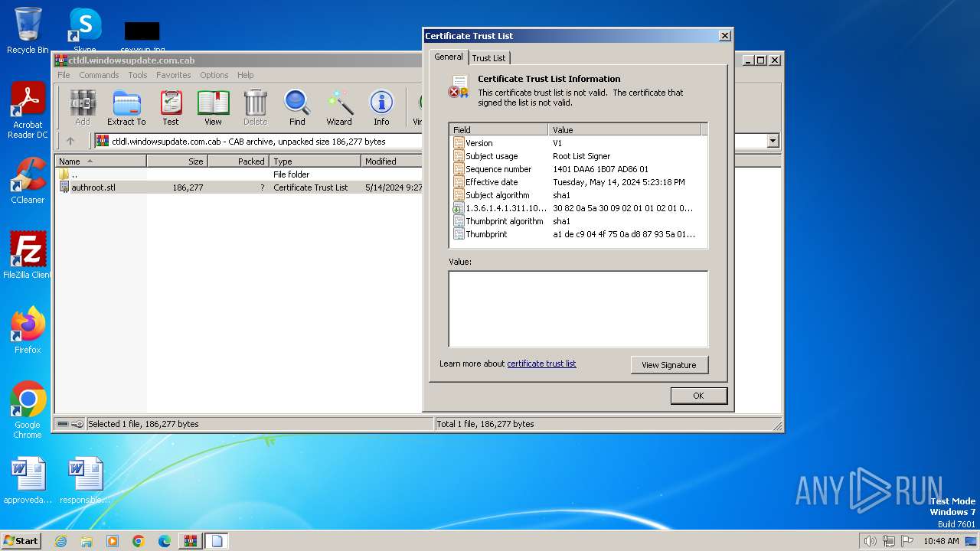This screenshot has width=980, height=551.
Task: Select the authroot.stl file row
Action: [x=239, y=187]
